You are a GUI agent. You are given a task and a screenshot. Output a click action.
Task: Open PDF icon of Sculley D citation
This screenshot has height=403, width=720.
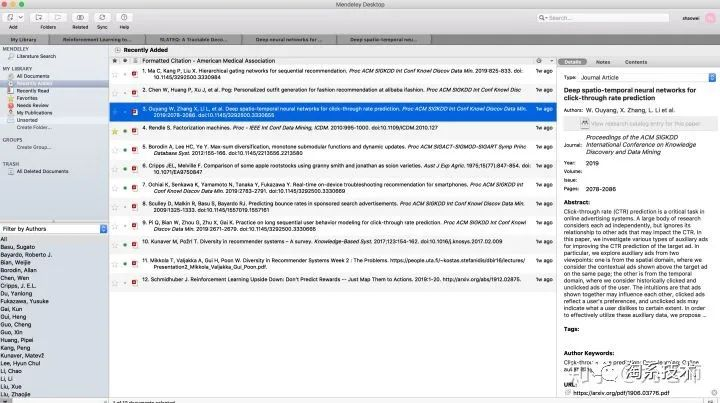(x=135, y=207)
